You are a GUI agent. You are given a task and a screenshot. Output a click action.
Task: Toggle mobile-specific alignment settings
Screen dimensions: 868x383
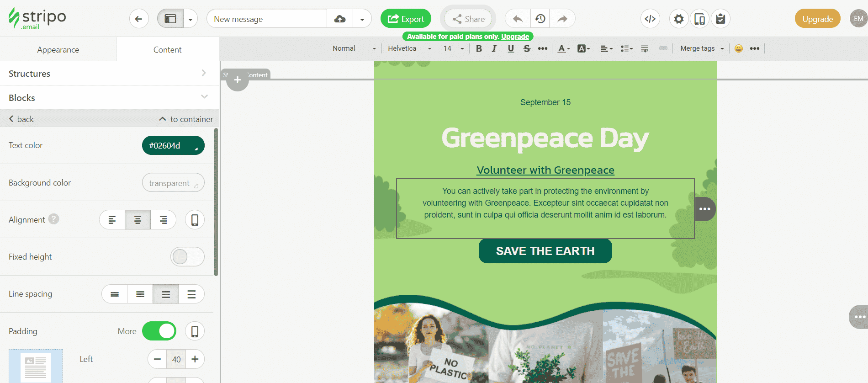195,220
